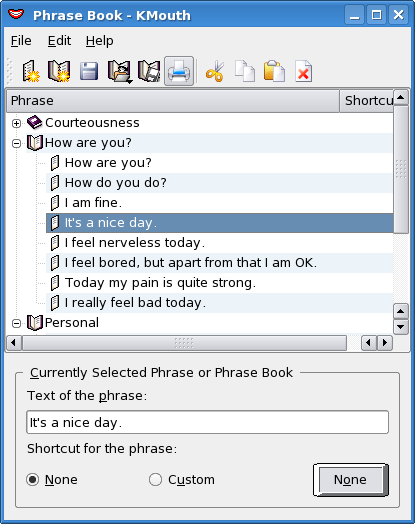Click the Shortcut column header
The width and height of the screenshot is (415, 524).
pos(367,101)
